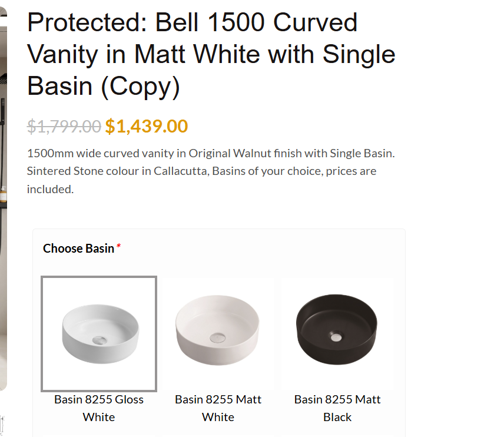Click the word 'included.' ending the description
Image resolution: width=504 pixels, height=437 pixels.
[51, 190]
